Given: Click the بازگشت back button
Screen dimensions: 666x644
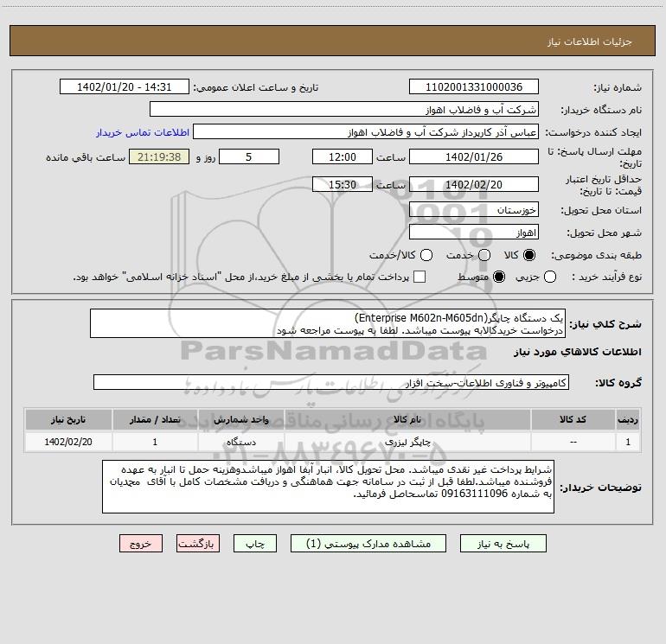Looking at the screenshot, I should click(x=198, y=544).
